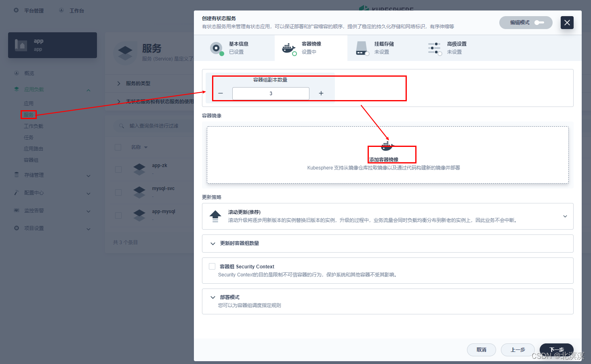
Task: Open the app-zk service link
Action: tap(160, 165)
